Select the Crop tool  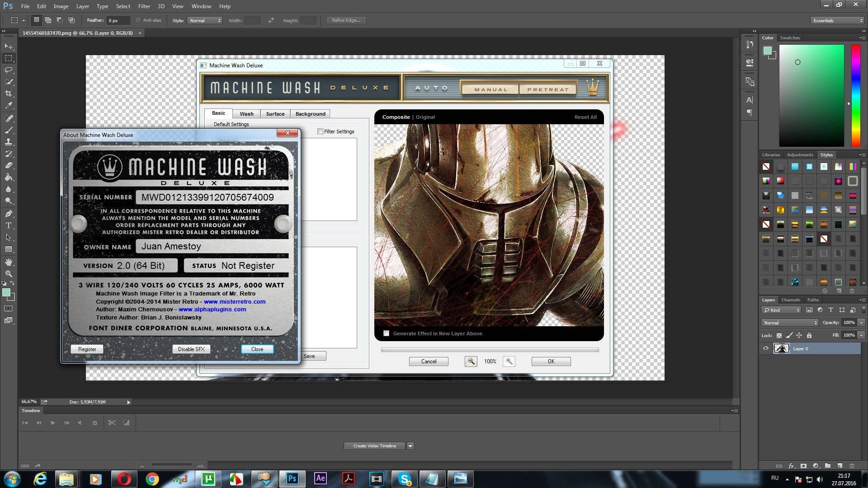click(x=9, y=94)
